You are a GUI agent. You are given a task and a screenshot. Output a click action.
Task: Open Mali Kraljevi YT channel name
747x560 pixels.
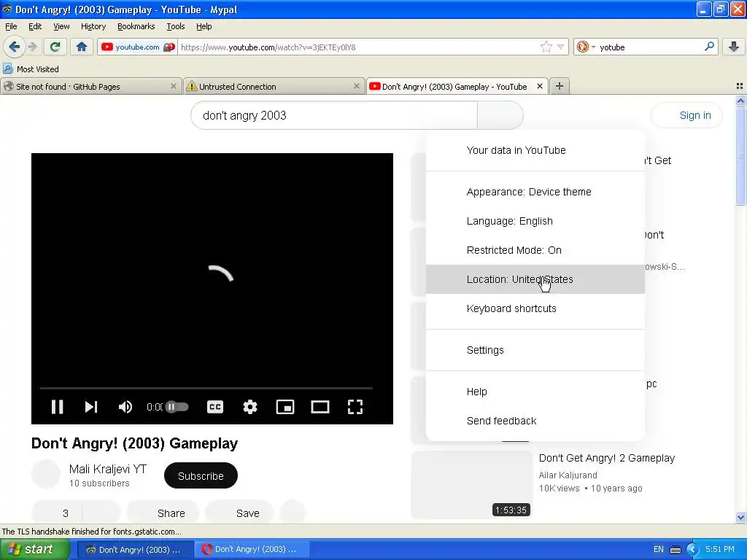tap(108, 469)
